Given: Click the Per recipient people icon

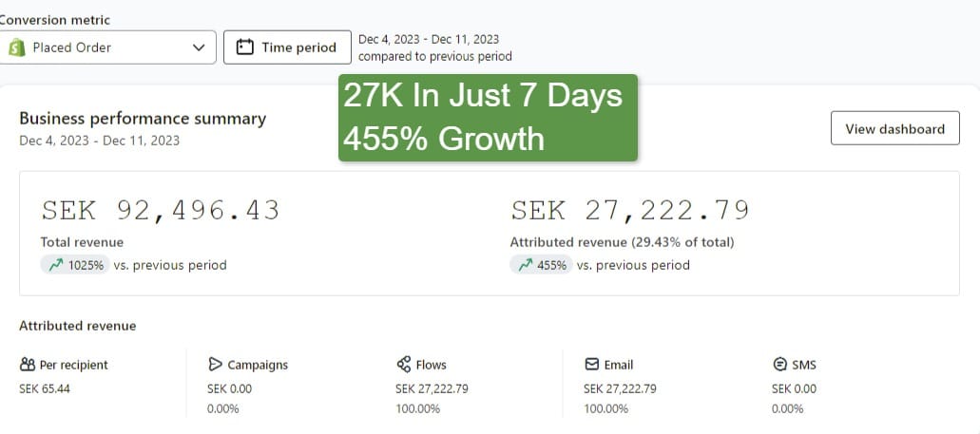Looking at the screenshot, I should 27,365.
